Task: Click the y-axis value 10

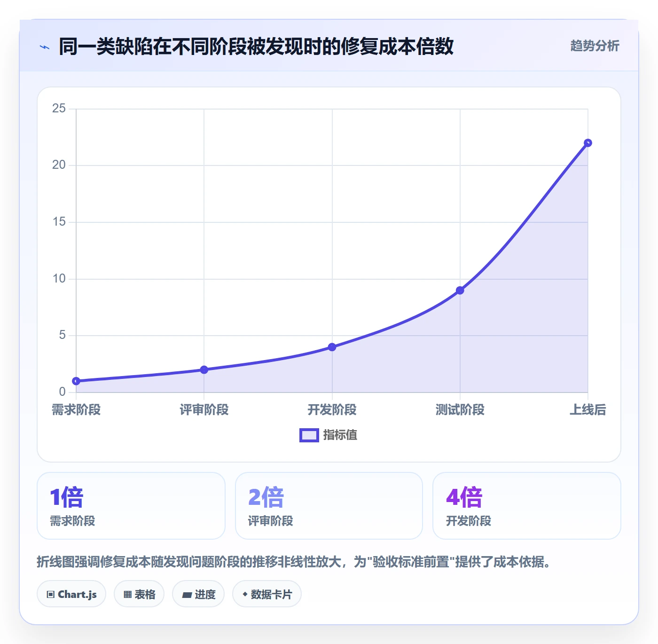Action: click(x=59, y=279)
